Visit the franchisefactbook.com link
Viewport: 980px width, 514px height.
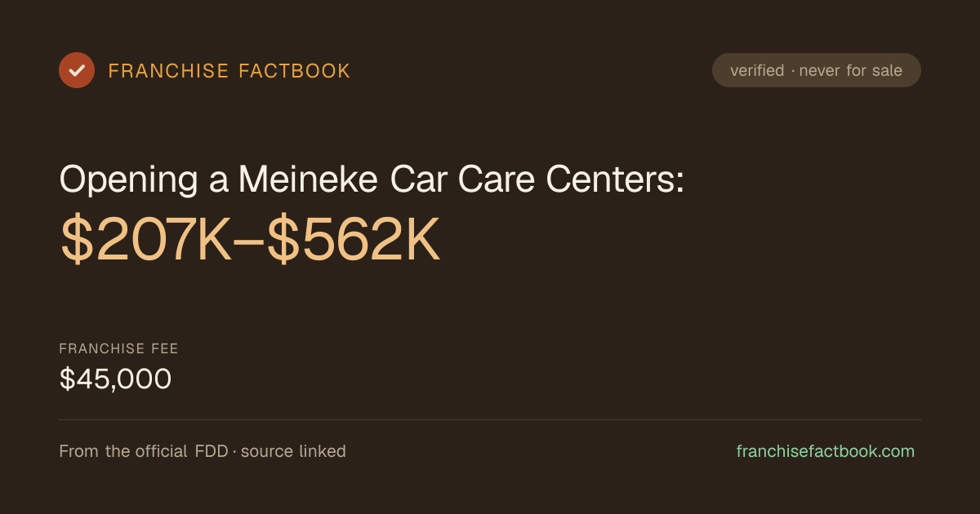point(826,451)
